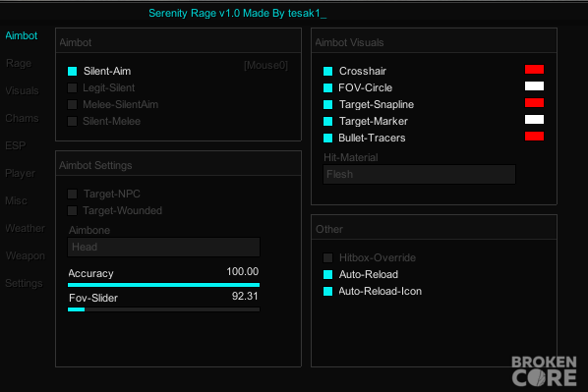Open the Aimbot tab in sidebar
Image resolution: width=588 pixels, height=392 pixels.
pyautogui.click(x=22, y=35)
